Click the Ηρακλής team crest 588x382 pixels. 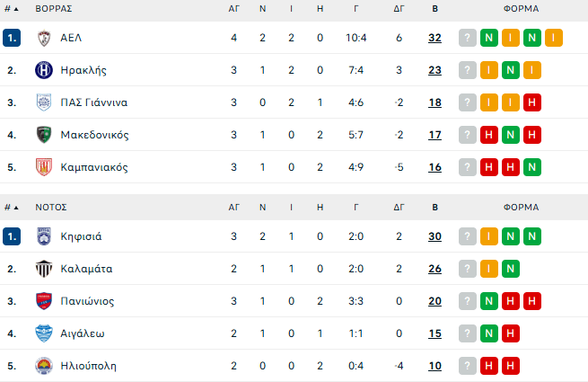click(x=44, y=70)
